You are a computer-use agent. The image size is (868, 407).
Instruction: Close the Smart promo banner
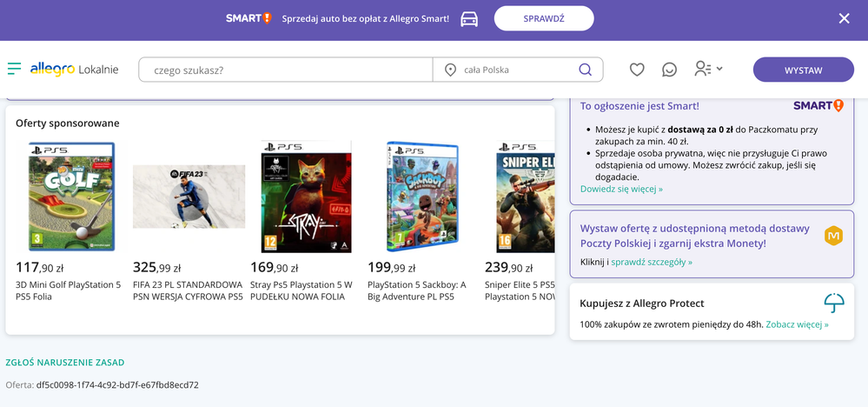(844, 18)
